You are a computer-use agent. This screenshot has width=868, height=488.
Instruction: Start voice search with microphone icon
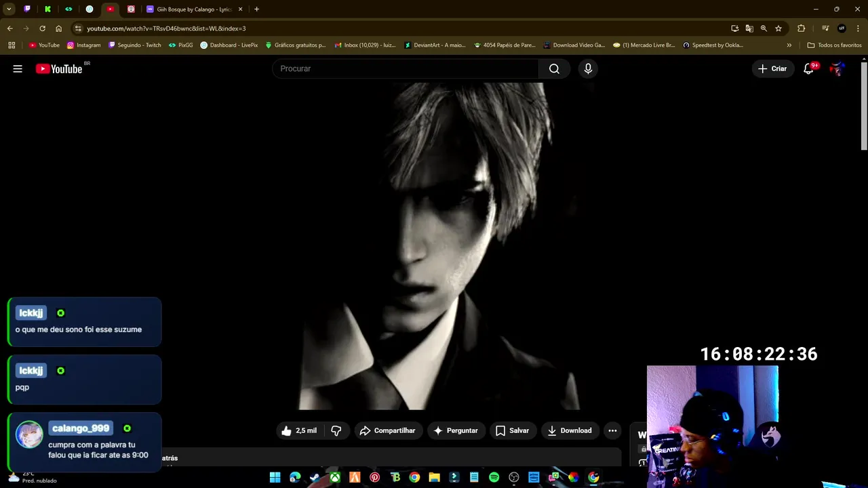tap(588, 68)
